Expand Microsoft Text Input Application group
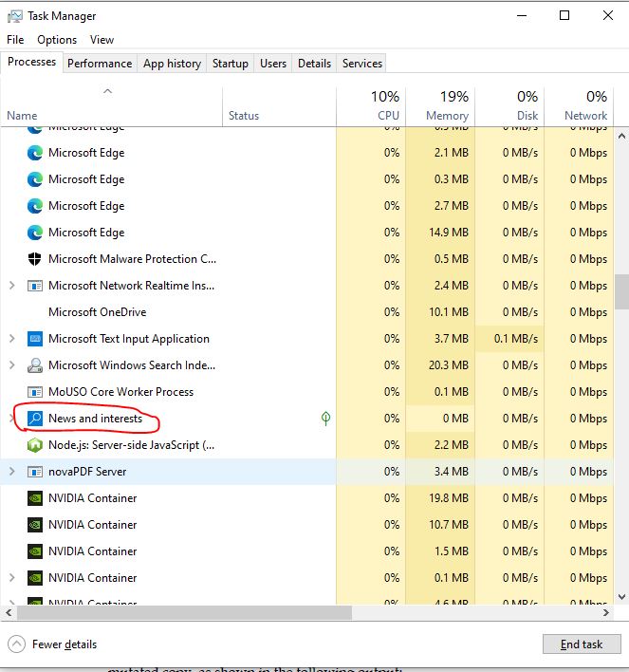Viewport: 629px width, 672px height. (x=12, y=339)
